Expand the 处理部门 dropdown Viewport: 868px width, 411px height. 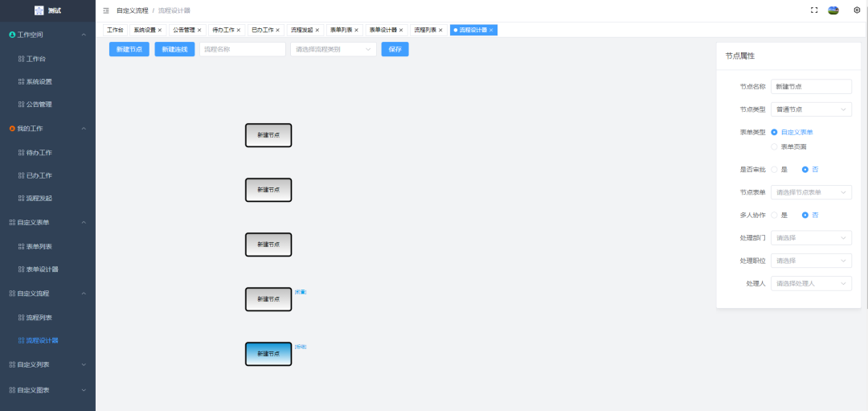click(x=811, y=238)
